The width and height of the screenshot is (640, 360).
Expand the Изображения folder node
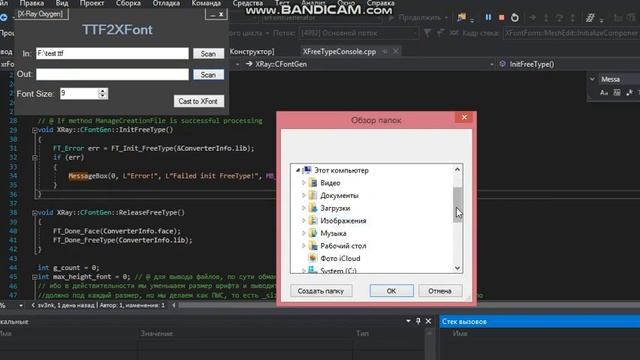tap(304, 221)
